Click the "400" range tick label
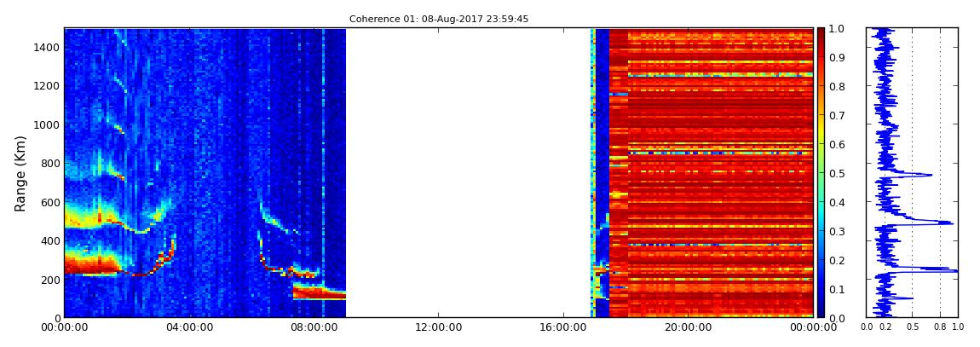The height and width of the screenshot is (347, 980). 50,241
